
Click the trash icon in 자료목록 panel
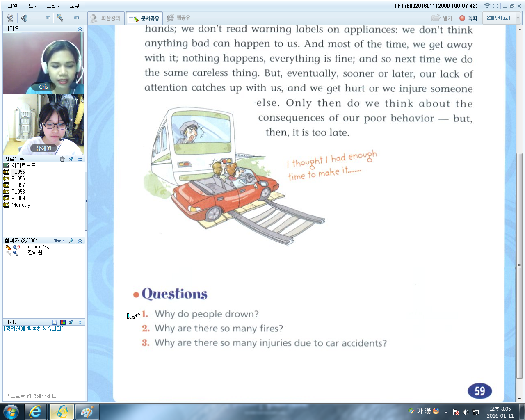pyautogui.click(x=62, y=159)
